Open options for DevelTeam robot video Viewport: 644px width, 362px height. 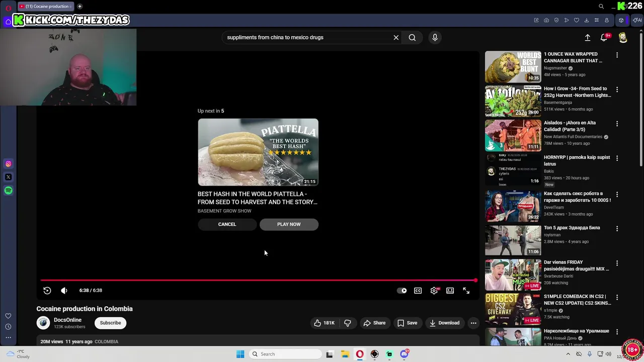pos(617,195)
